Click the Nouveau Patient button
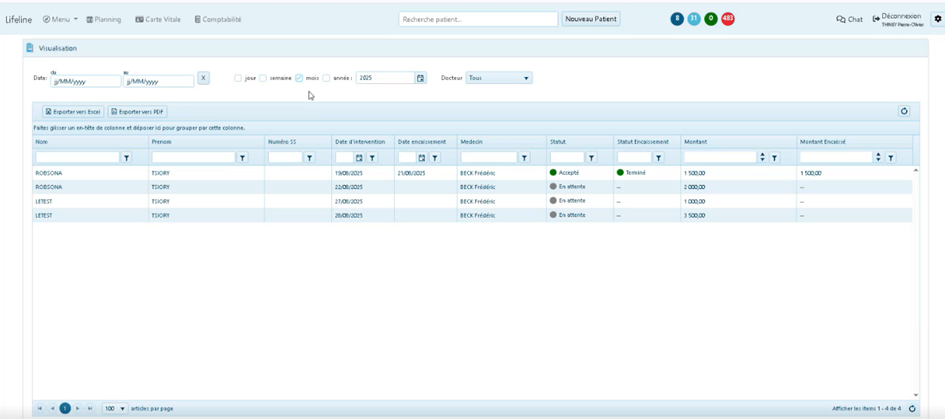Viewport: 945px width, 419px height. (591, 19)
